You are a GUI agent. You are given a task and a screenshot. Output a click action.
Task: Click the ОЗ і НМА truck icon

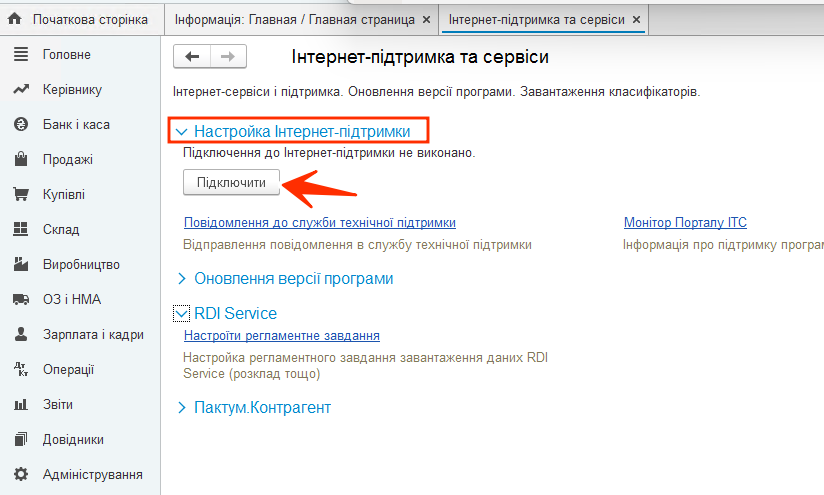(x=20, y=300)
